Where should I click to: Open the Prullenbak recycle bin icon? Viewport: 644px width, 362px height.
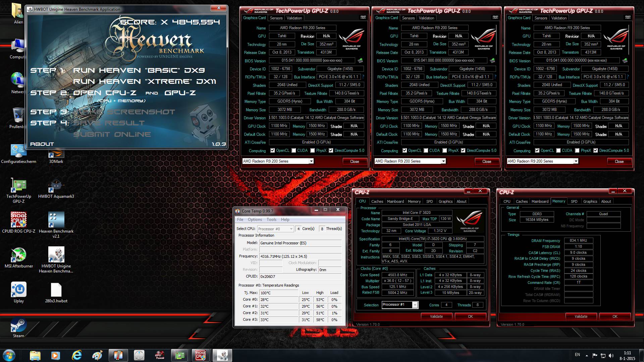17,118
